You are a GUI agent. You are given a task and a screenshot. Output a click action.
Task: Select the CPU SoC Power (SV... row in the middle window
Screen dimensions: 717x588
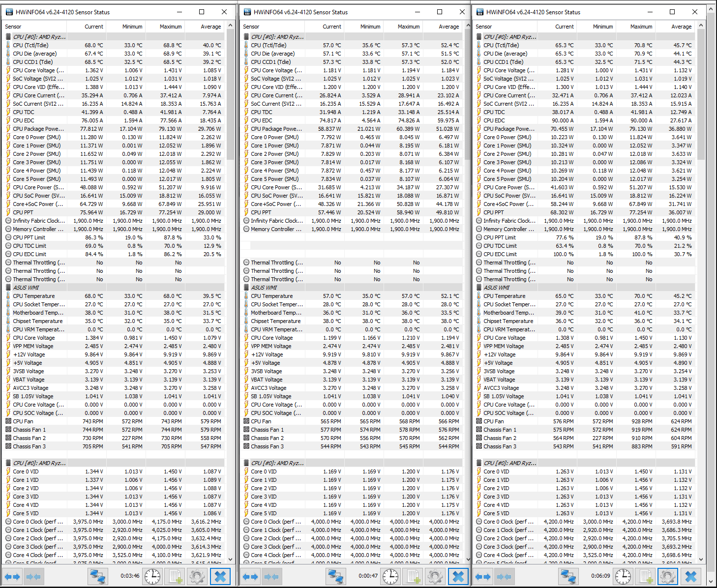(352, 196)
